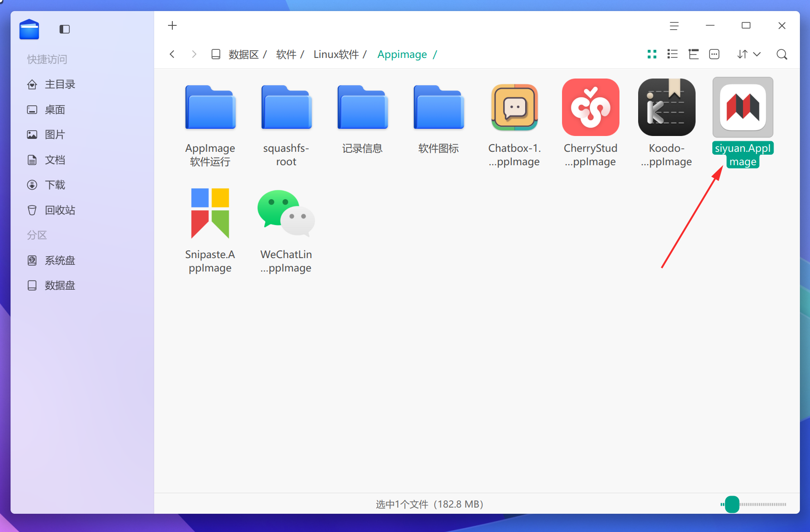This screenshot has height=532, width=810.
Task: Open 系统盘 partition in sidebar
Action: (82, 260)
